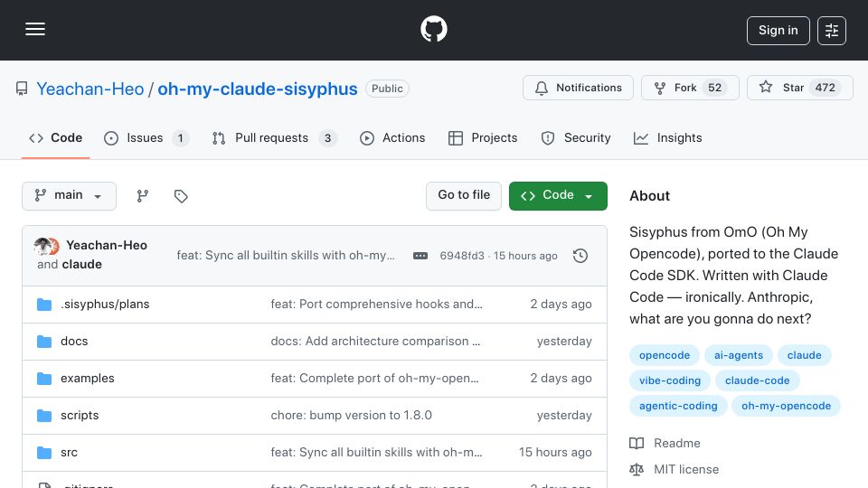
Task: Open the Projects tab
Action: pos(483,137)
